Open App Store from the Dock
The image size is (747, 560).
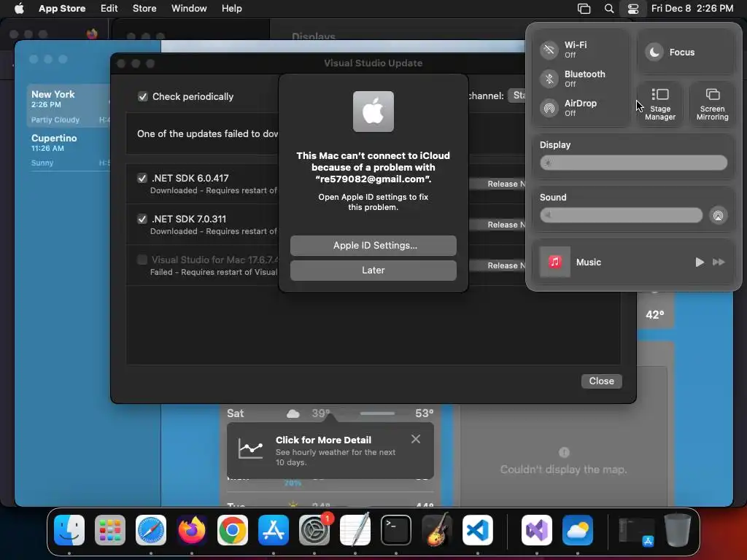pyautogui.click(x=274, y=530)
